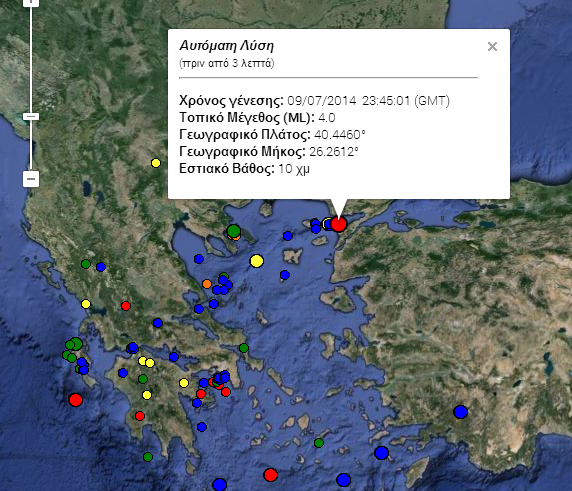The height and width of the screenshot is (491, 572).
Task: Click the magnitude value 4.0
Action: pos(326,118)
